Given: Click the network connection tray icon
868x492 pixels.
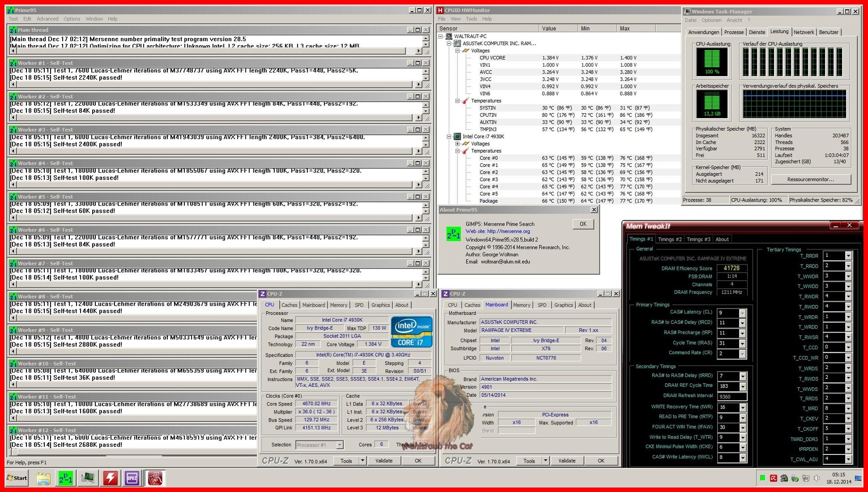Looking at the screenshot, I should point(806,478).
